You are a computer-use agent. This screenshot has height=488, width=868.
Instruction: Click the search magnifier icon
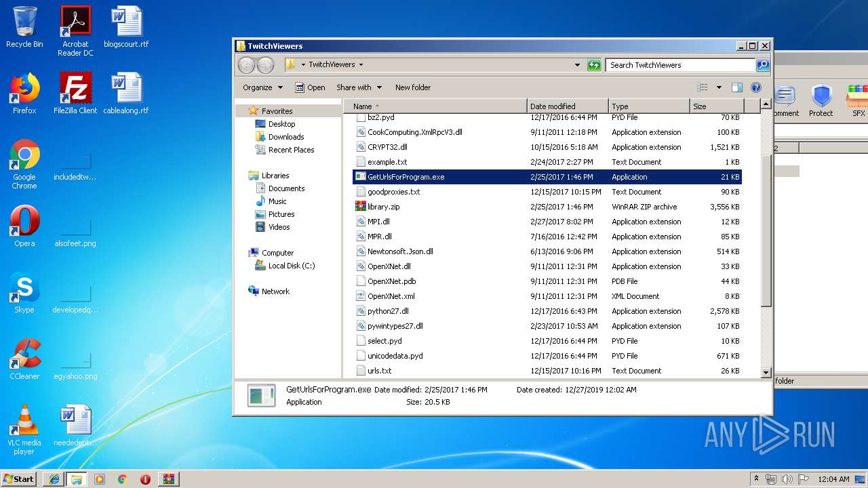[763, 65]
